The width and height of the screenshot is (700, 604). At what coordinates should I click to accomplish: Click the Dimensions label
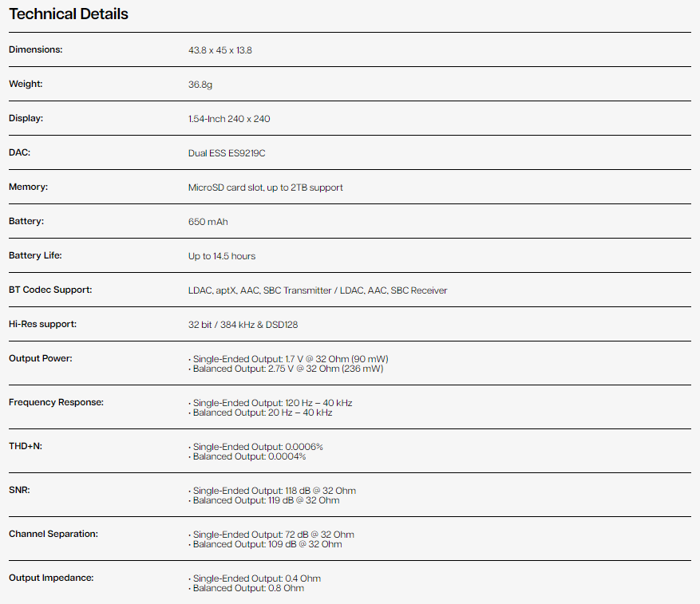point(35,49)
